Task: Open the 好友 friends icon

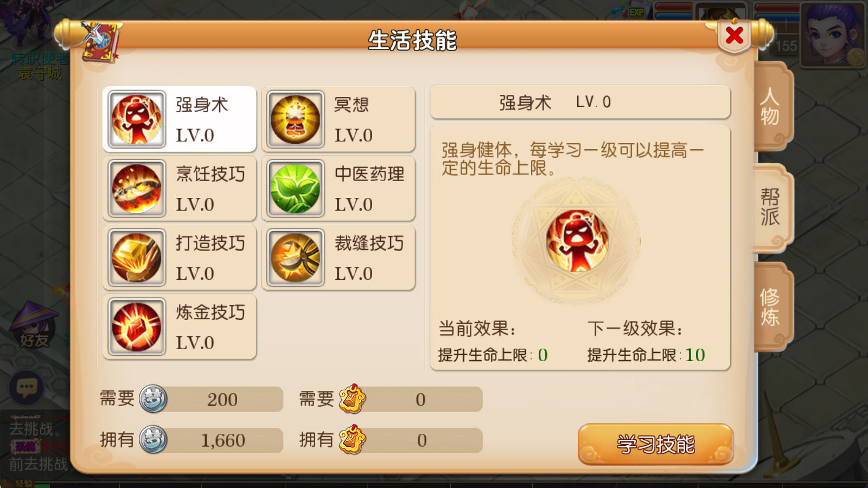Action: coord(34,325)
